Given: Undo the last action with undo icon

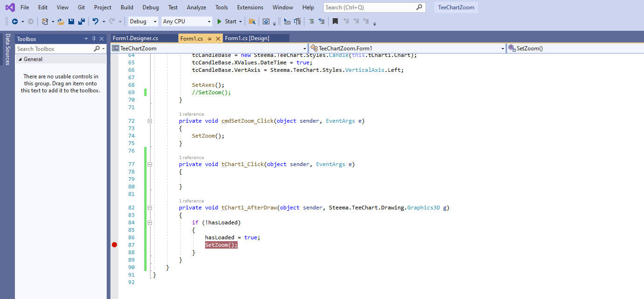Looking at the screenshot, I should pos(96,21).
